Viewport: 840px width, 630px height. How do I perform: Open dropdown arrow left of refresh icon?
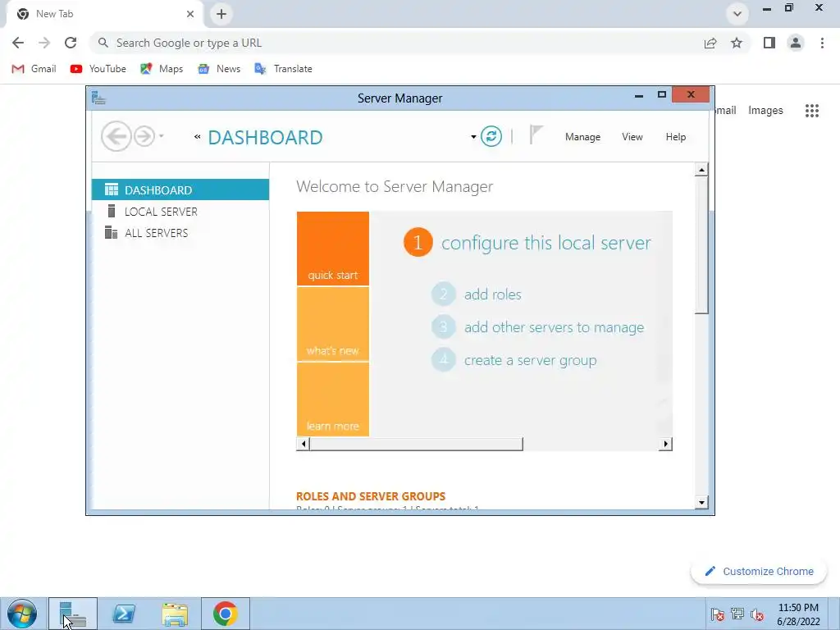coord(473,137)
